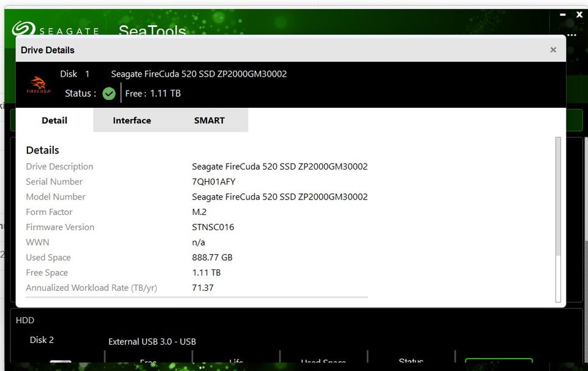Click the Form Factor label

tap(49, 212)
